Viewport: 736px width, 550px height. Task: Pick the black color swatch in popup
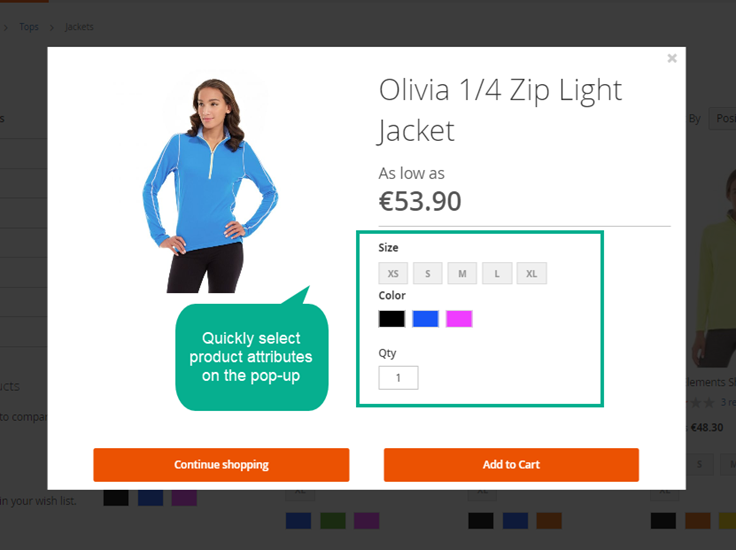click(392, 319)
